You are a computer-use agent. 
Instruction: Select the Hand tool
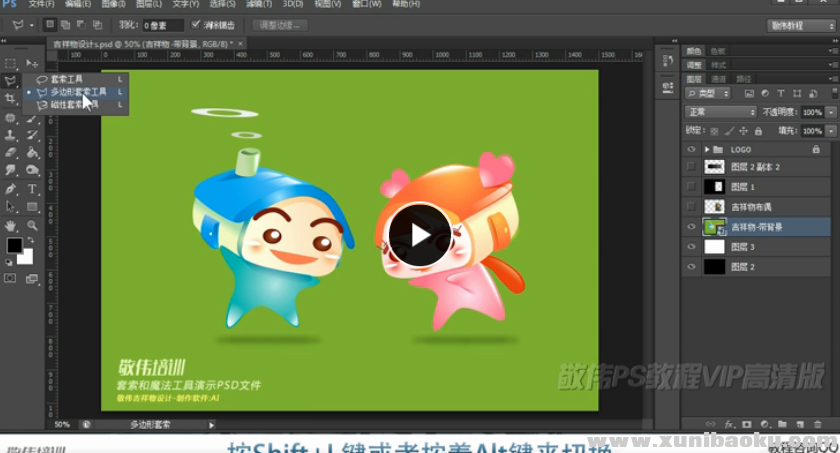pyautogui.click(x=11, y=226)
